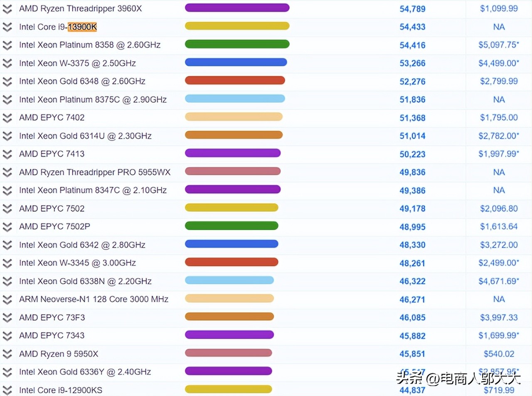532x396 pixels.
Task: Click the $3,272.00 price
Action: (499, 245)
